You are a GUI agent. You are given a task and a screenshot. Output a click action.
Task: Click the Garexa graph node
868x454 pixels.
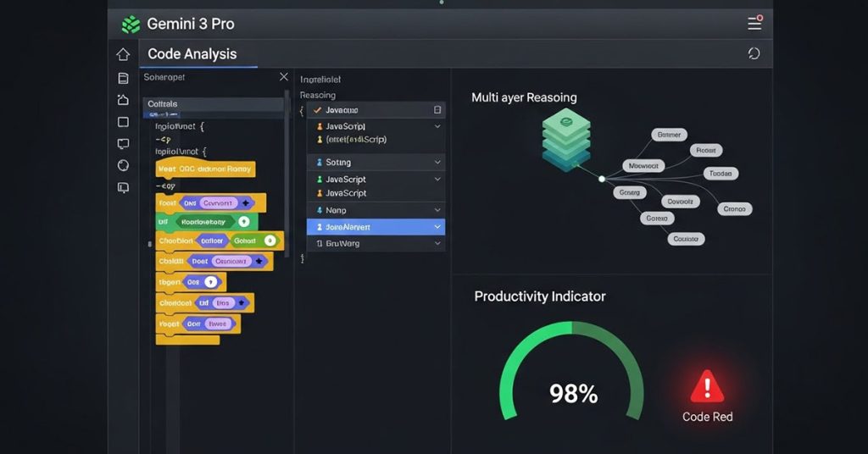(x=657, y=218)
